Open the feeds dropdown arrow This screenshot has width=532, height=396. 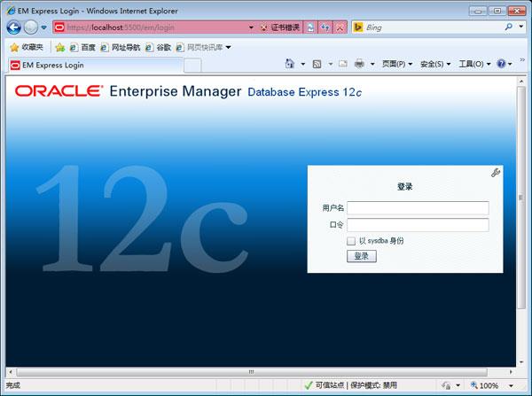[331, 64]
